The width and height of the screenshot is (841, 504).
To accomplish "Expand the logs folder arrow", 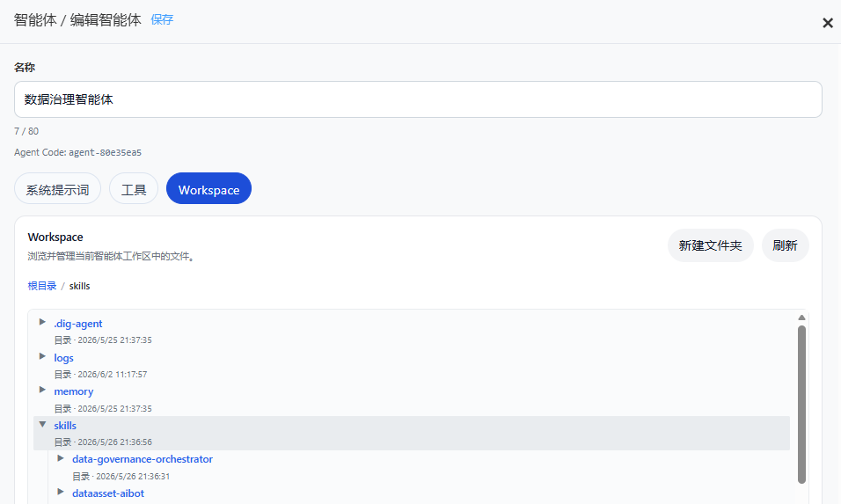I will point(42,356).
